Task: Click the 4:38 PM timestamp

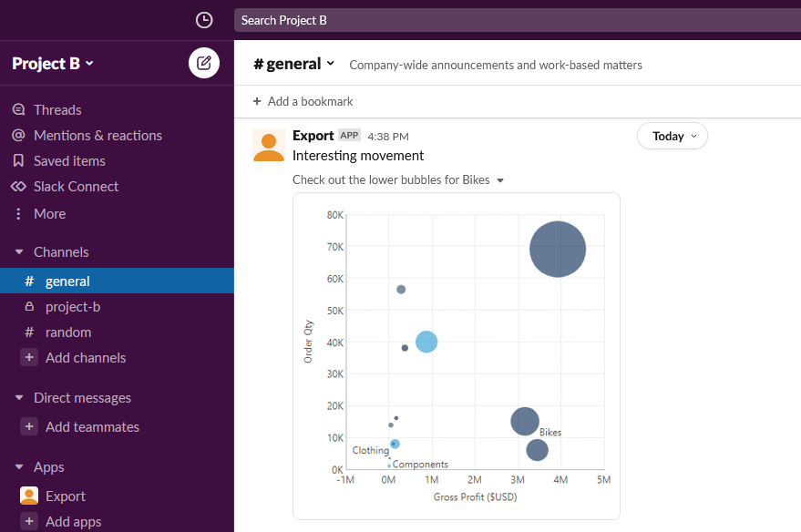Action: click(x=387, y=137)
